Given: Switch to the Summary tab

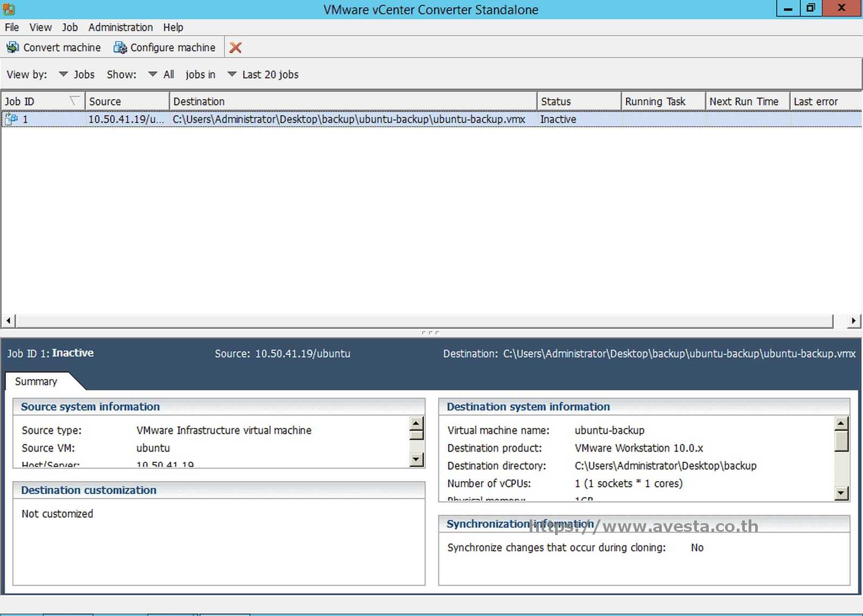Looking at the screenshot, I should tap(36, 381).
